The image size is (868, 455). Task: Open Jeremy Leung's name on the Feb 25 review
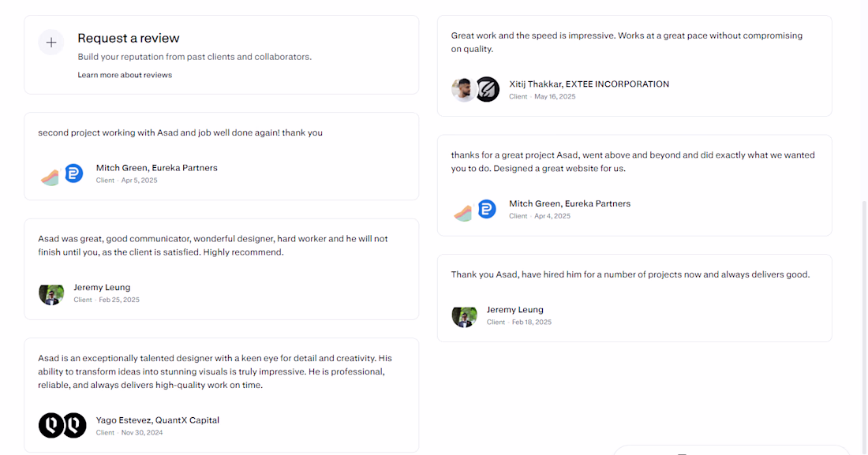click(102, 288)
